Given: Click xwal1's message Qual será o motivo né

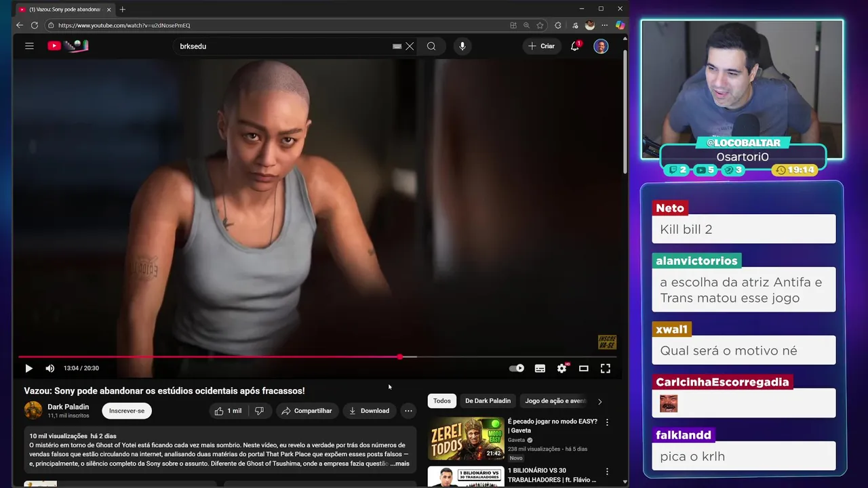Looking at the screenshot, I should point(744,350).
